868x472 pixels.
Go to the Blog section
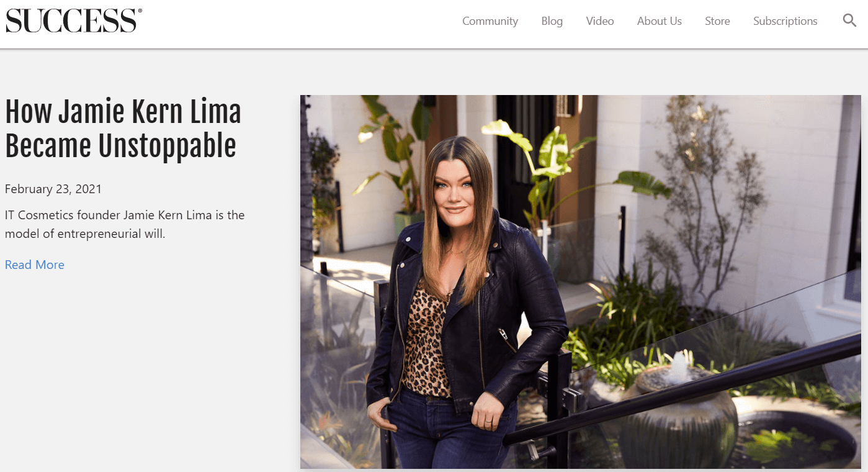pos(552,21)
